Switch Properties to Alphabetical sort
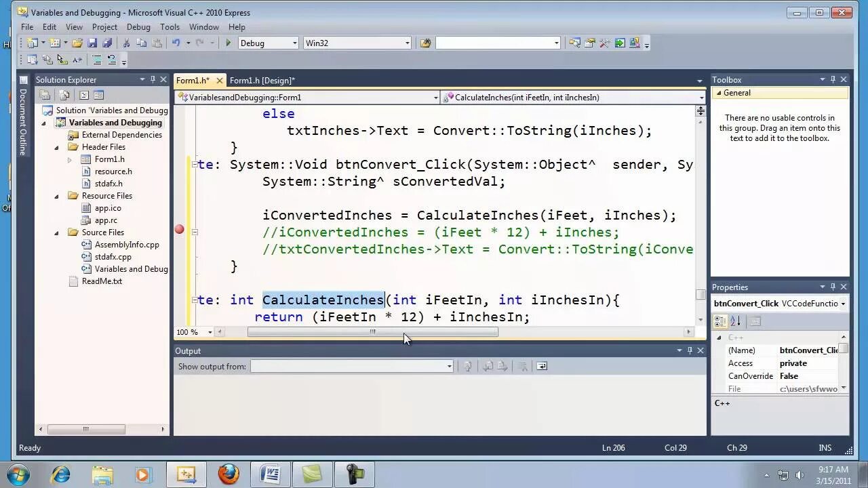 736,321
